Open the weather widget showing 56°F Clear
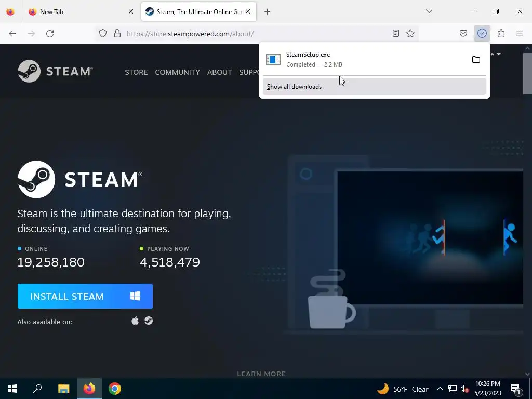Image resolution: width=532 pixels, height=399 pixels. pyautogui.click(x=403, y=389)
